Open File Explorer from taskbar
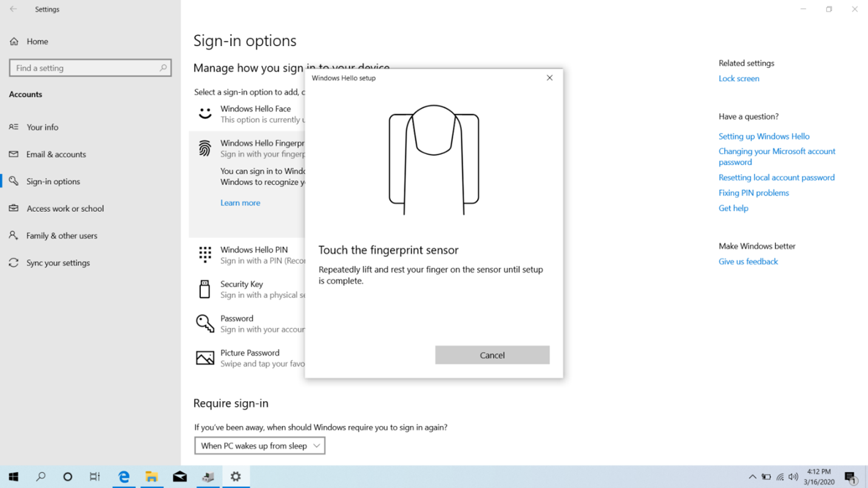Screen dimensions: 868x488 [152, 477]
